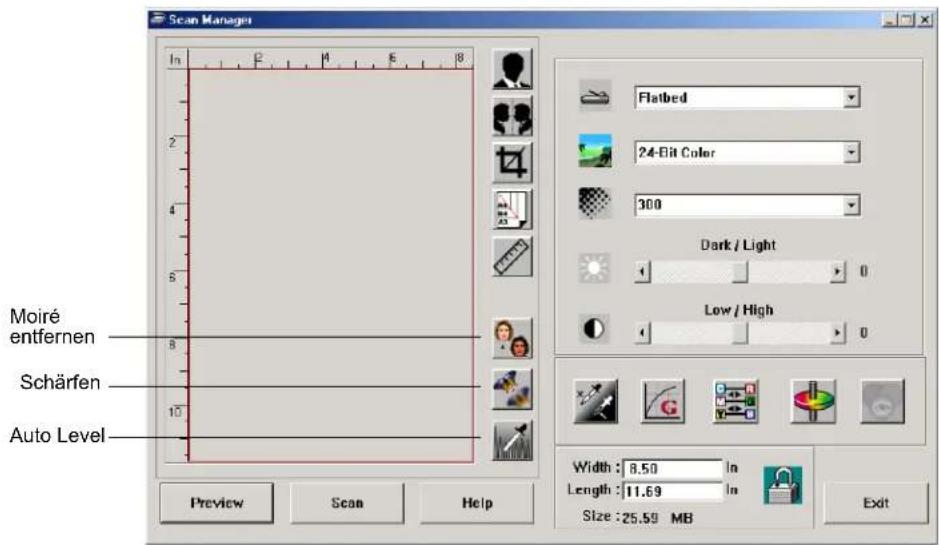This screenshot has width=939, height=545.
Task: Select the crop tool icon
Action: pos(512,163)
